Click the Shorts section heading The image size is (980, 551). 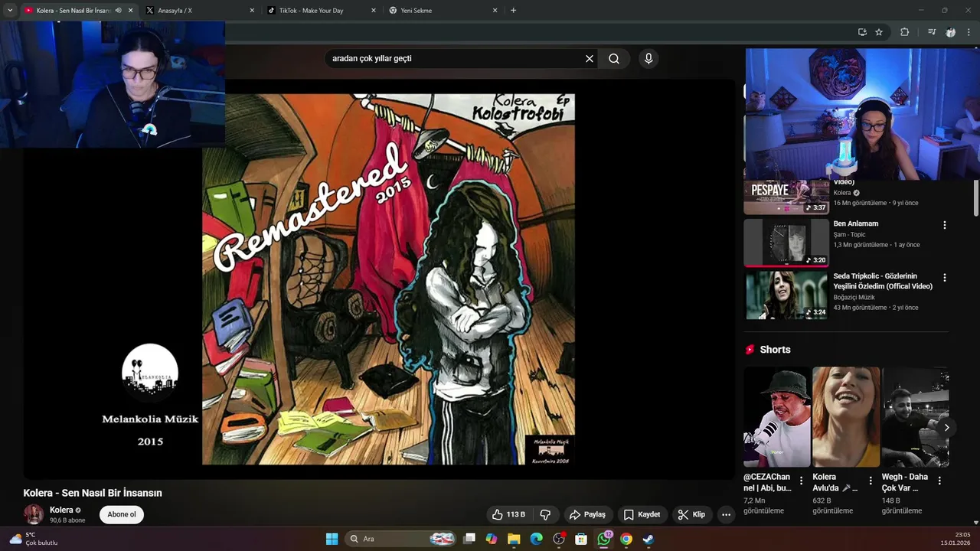[x=775, y=350]
